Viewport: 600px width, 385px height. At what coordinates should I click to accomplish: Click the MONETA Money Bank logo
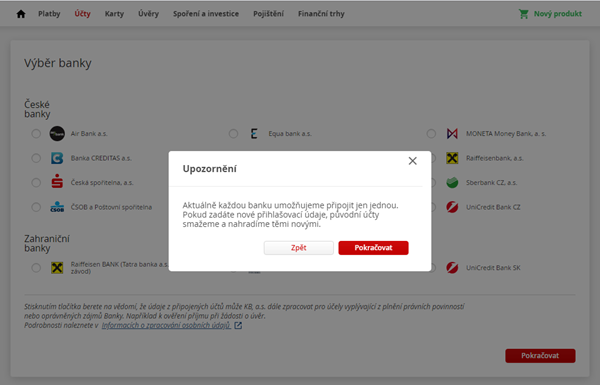point(452,134)
